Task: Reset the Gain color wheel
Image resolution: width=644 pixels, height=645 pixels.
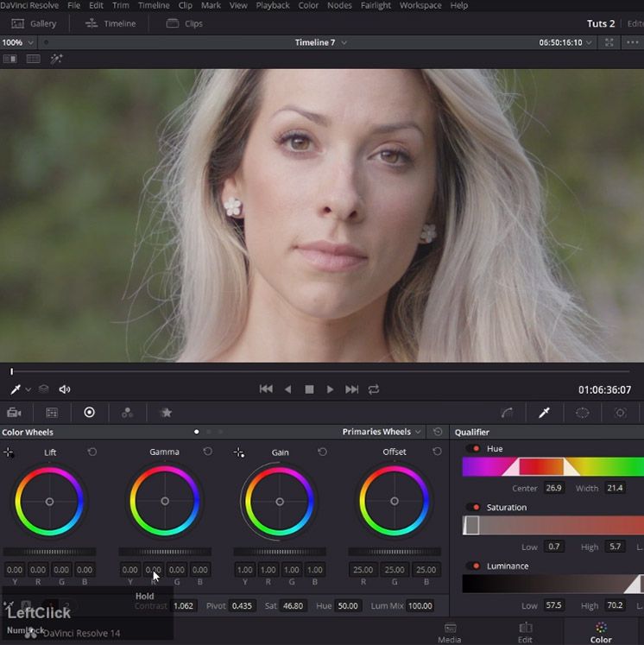Action: [322, 452]
